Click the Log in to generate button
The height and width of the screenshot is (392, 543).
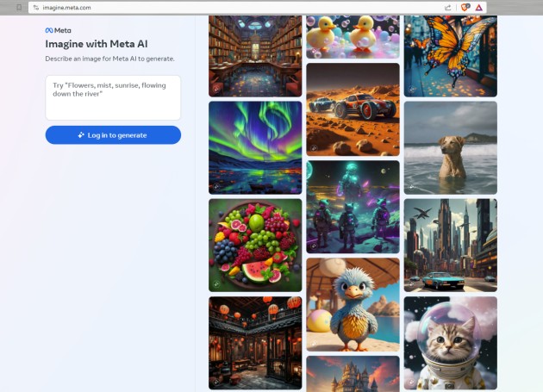(113, 135)
